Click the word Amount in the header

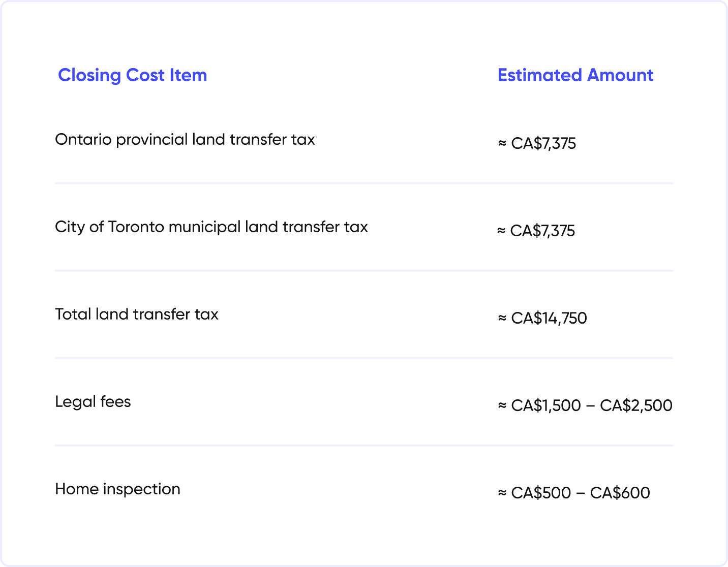(620, 75)
